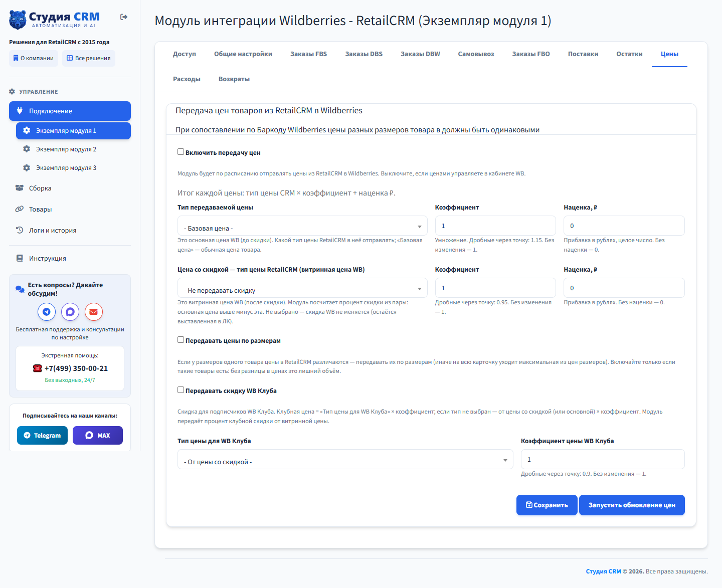Toggle Передавать цены по размерам checkbox
The height and width of the screenshot is (588, 722).
point(180,340)
